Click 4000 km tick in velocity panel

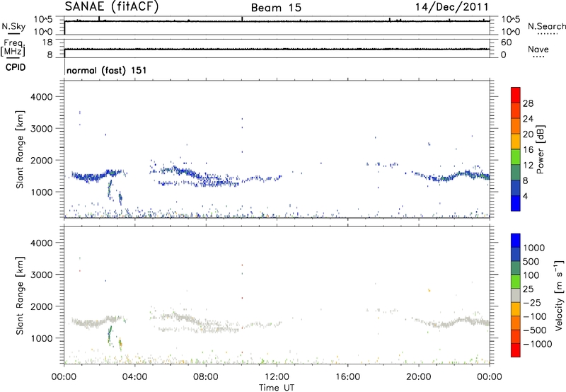click(x=41, y=243)
